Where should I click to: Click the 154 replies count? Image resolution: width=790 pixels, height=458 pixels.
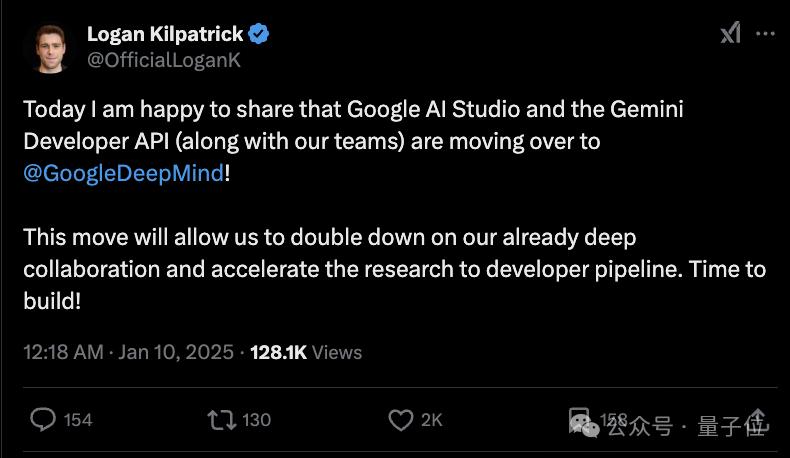coord(78,420)
